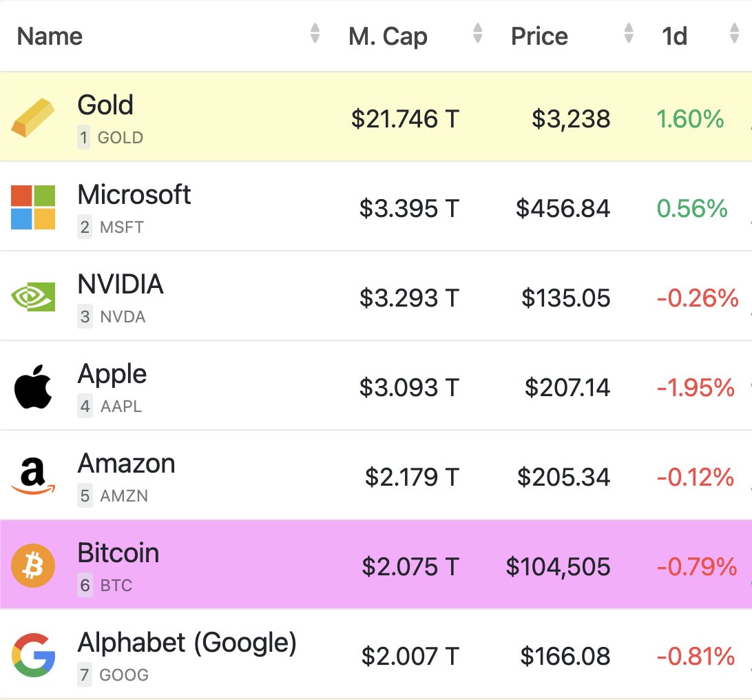The width and height of the screenshot is (752, 700).
Task: Sort by Name using sort arrows
Action: [x=315, y=34]
